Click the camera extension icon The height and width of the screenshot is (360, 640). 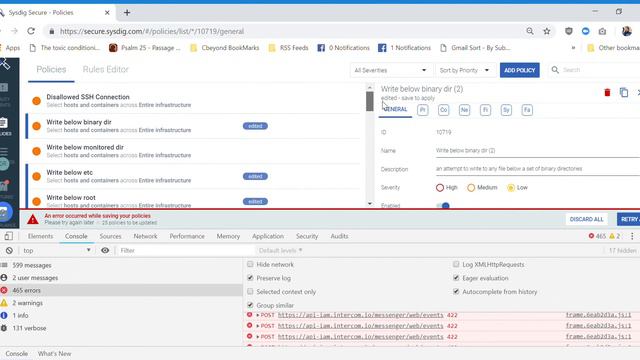602,31
